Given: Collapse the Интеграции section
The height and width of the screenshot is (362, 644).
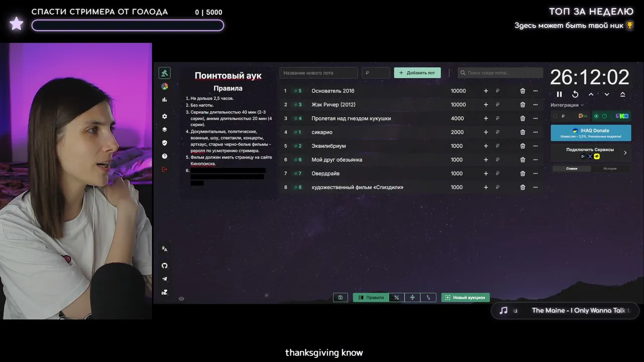Looking at the screenshot, I should 567,105.
